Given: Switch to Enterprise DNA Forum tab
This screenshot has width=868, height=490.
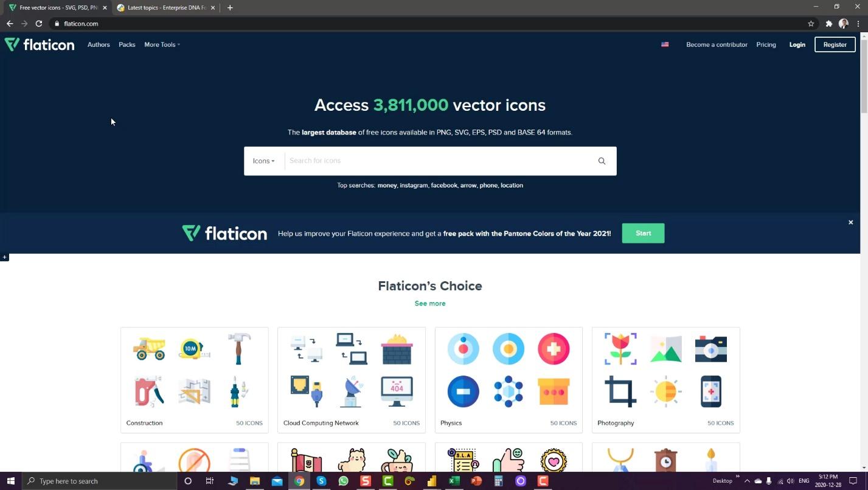Looking at the screenshot, I should 166,8.
